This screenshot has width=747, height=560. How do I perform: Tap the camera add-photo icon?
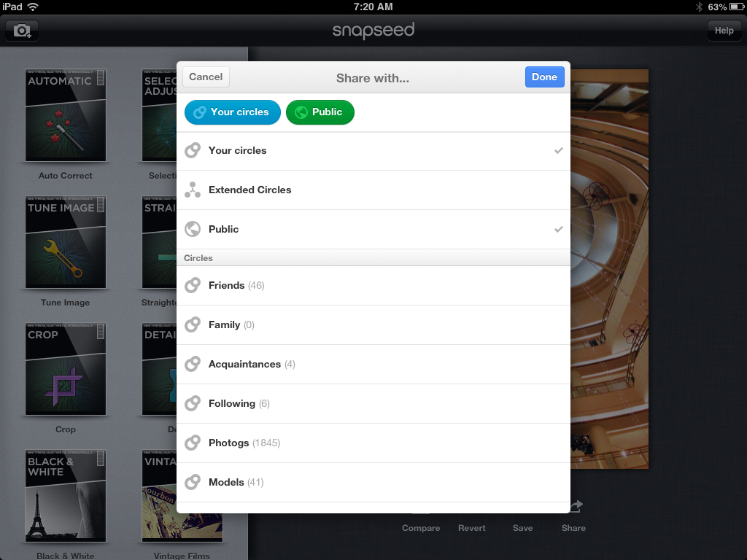point(22,31)
